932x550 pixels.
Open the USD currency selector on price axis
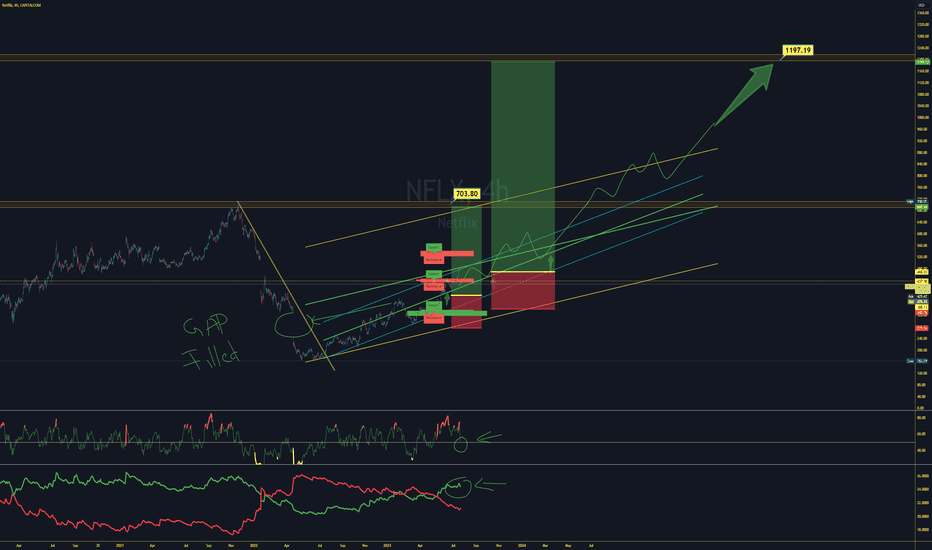coord(921,5)
